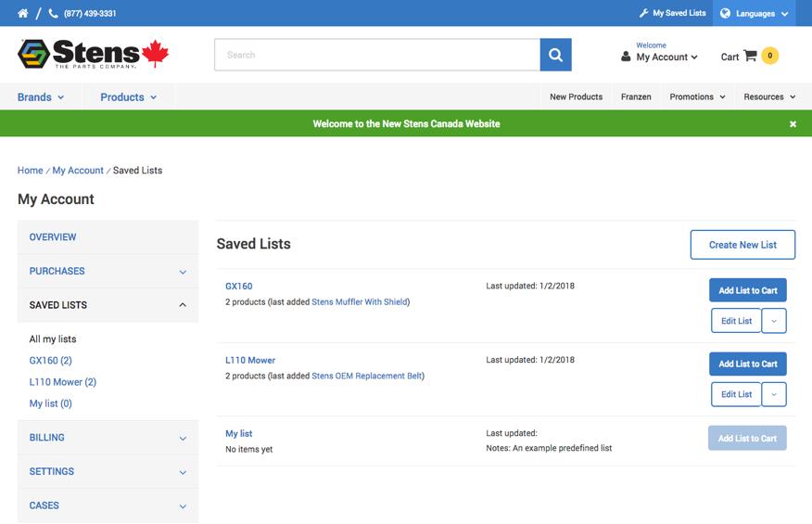Collapse the Saved Lists sidebar section
This screenshot has width=812, height=524.
click(x=108, y=305)
